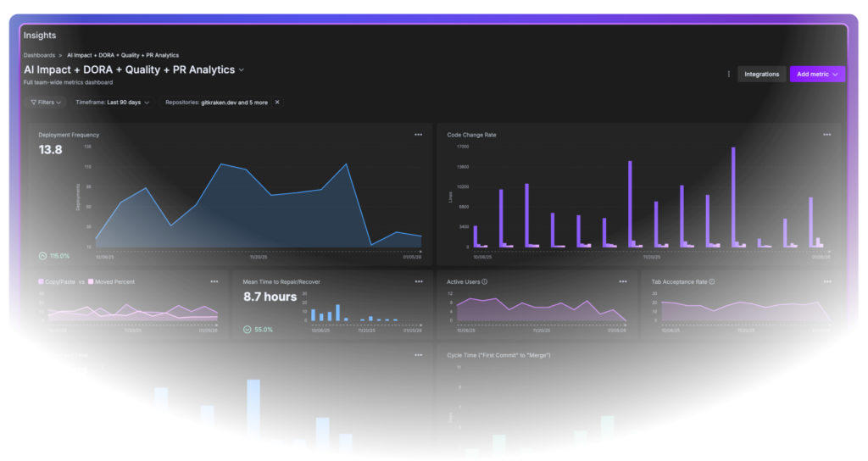Open the Add metric dropdown

[817, 75]
